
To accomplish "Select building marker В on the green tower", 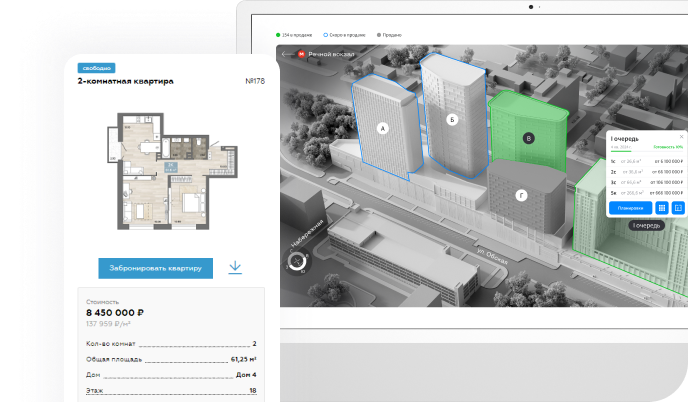I will tap(529, 138).
